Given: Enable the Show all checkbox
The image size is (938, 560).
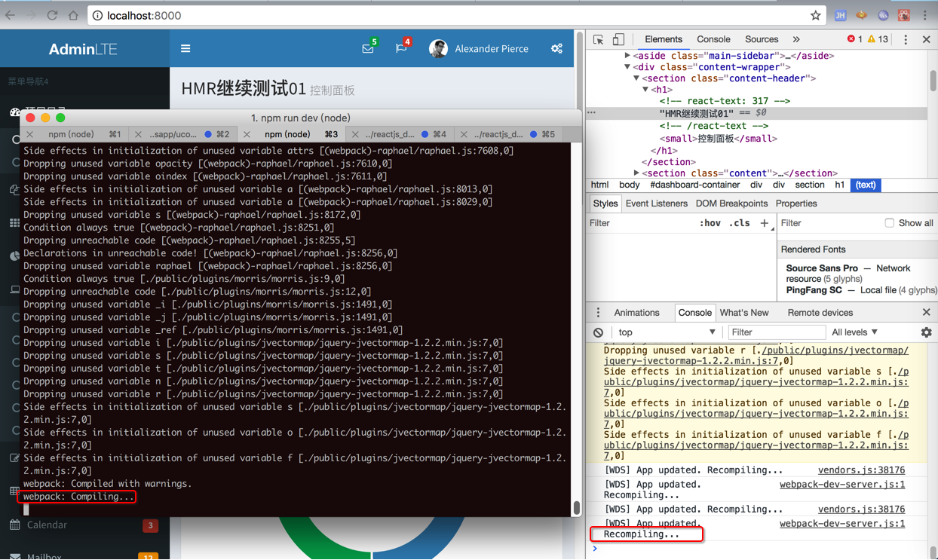Looking at the screenshot, I should (x=889, y=223).
